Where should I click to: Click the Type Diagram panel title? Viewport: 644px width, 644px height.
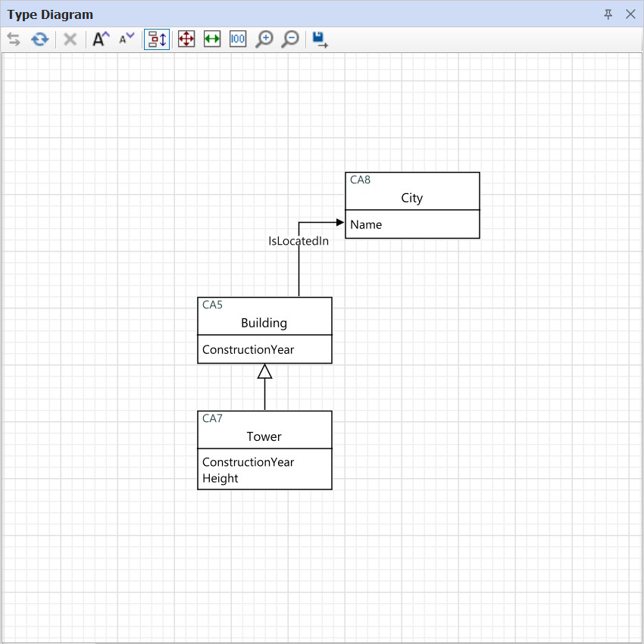click(50, 15)
